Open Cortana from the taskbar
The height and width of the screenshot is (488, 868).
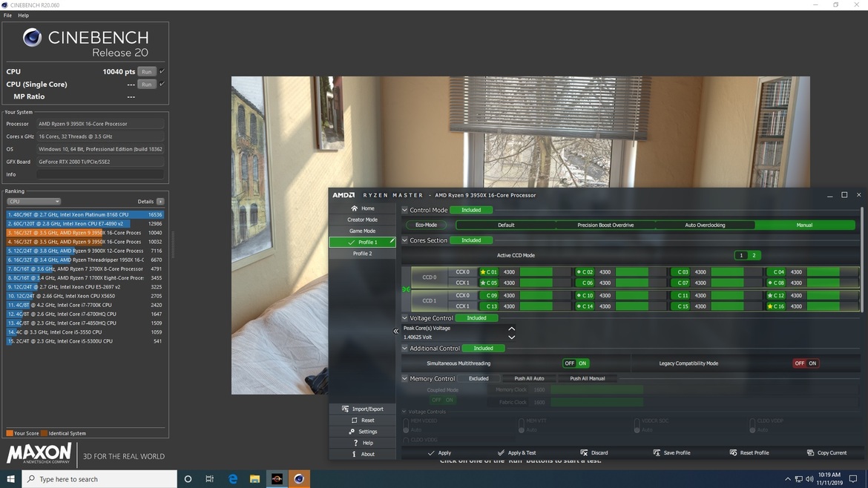click(188, 478)
